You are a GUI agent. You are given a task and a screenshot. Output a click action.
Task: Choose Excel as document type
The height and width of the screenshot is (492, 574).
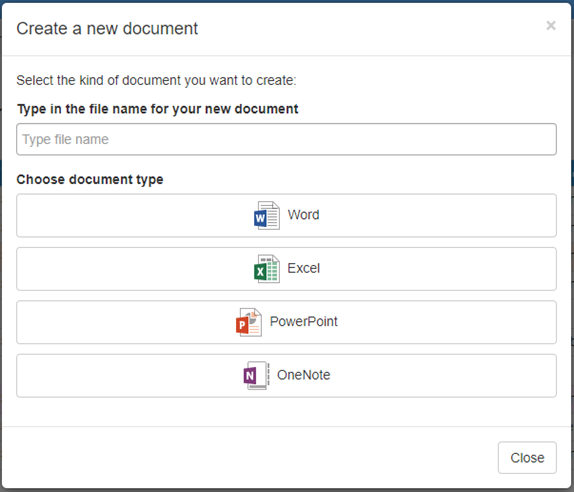point(286,269)
